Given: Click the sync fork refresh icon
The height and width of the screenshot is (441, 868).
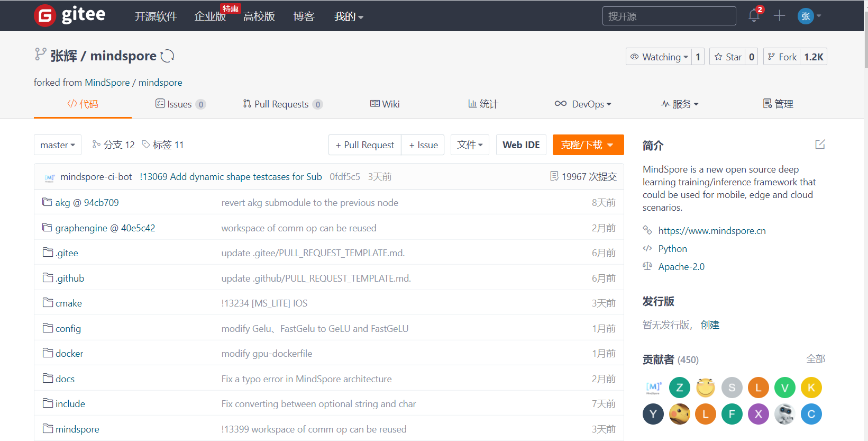Looking at the screenshot, I should pyautogui.click(x=168, y=56).
